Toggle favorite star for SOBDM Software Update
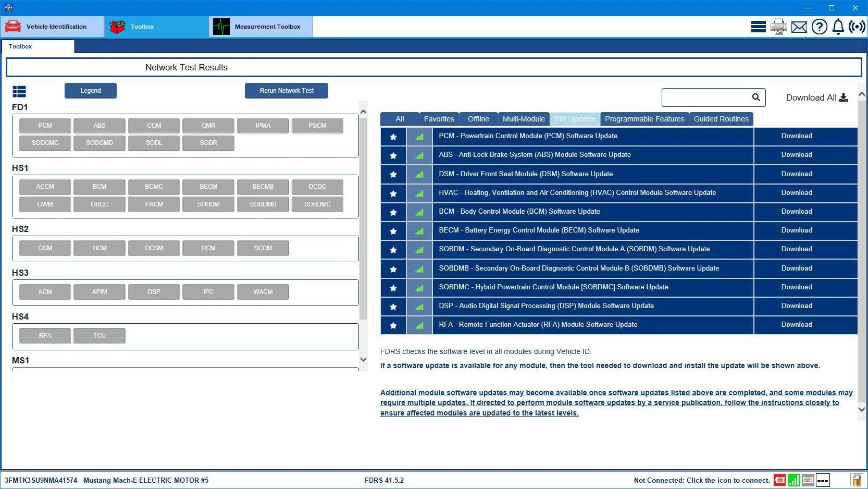 393,250
